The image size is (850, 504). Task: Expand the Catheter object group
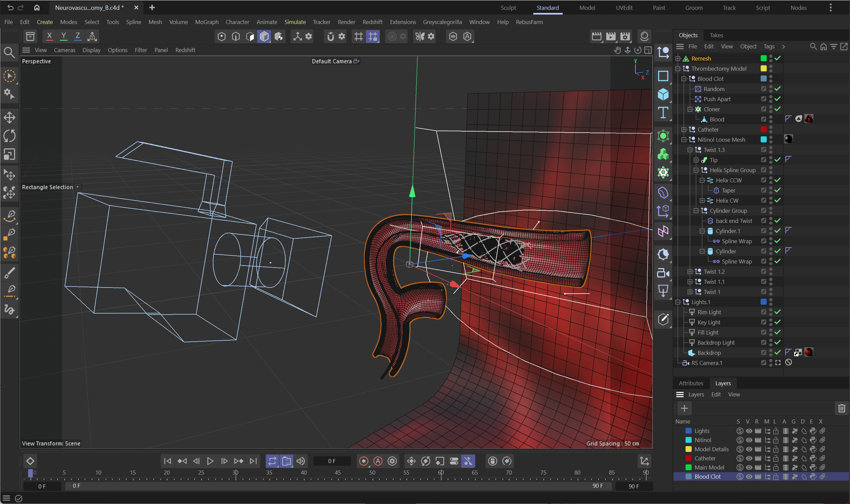pos(684,129)
